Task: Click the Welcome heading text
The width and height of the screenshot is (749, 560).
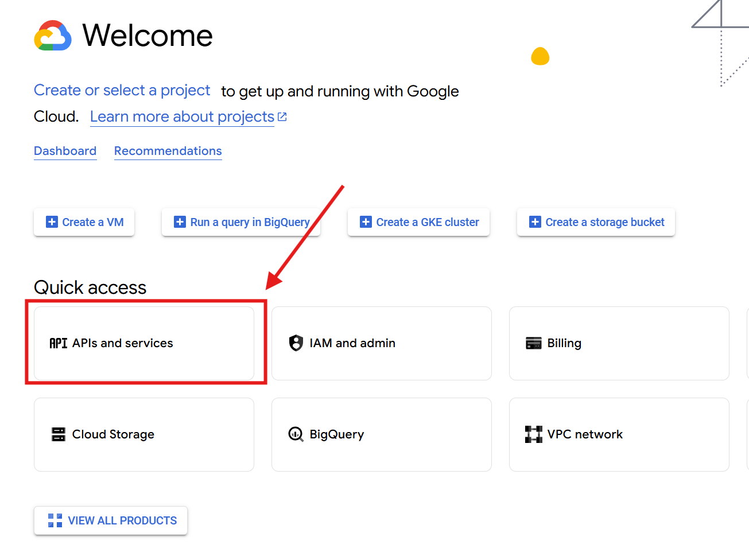Action: point(148,36)
